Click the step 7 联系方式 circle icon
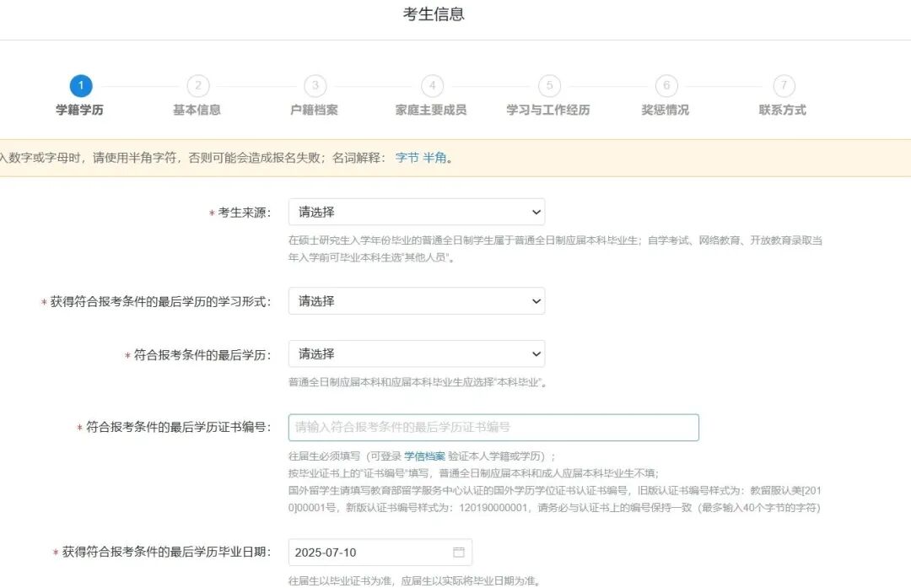911x588 pixels. pyautogui.click(x=784, y=85)
